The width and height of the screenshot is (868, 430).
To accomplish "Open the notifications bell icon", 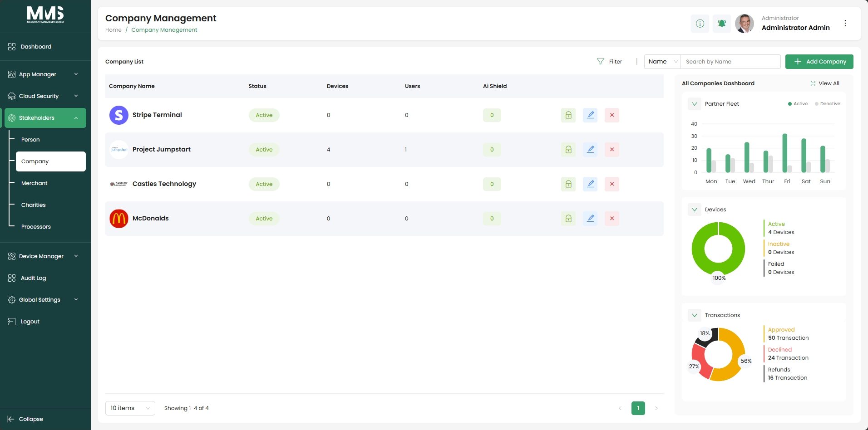I will tap(722, 24).
